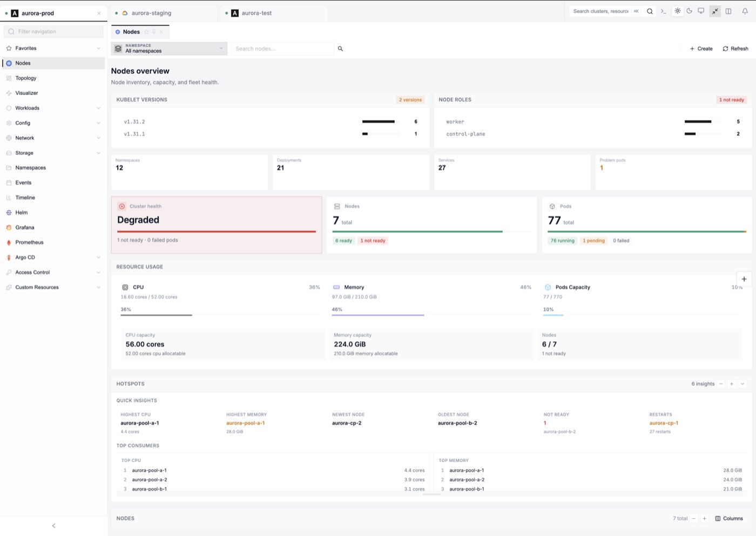Click the Refresh button
The height and width of the screenshot is (536, 756).
click(735, 49)
